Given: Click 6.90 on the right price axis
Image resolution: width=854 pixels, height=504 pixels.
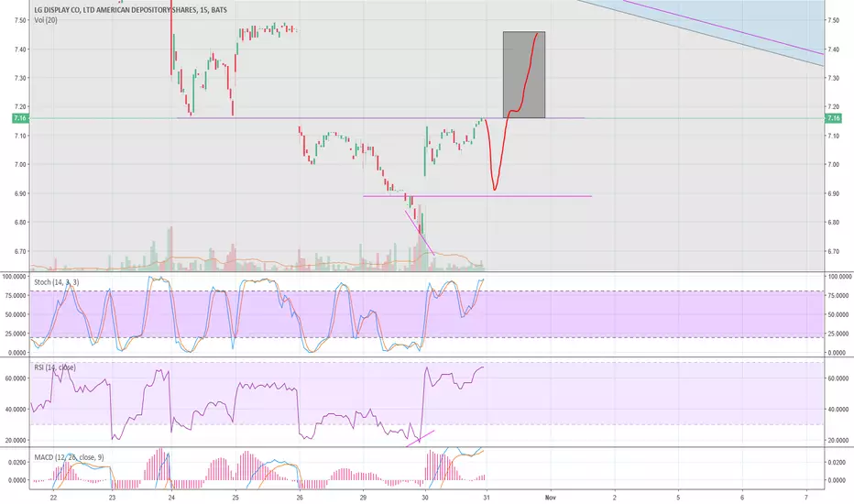Looking at the screenshot, I should point(833,193).
